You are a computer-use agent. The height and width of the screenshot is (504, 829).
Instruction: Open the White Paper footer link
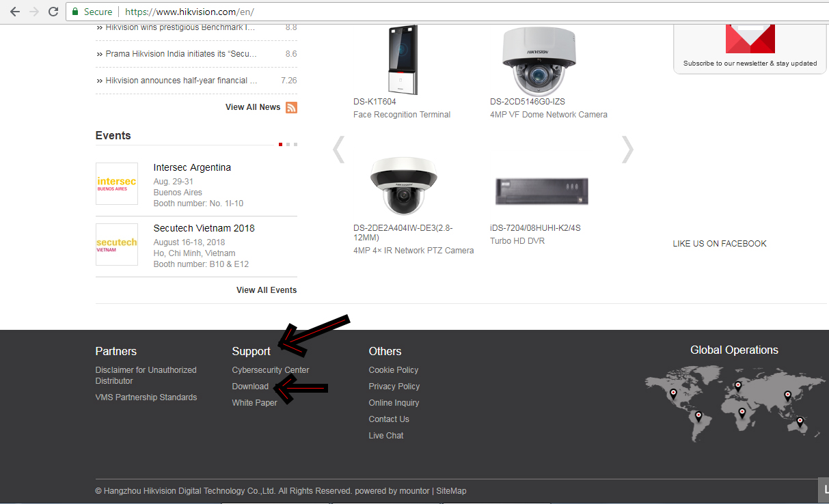click(255, 403)
